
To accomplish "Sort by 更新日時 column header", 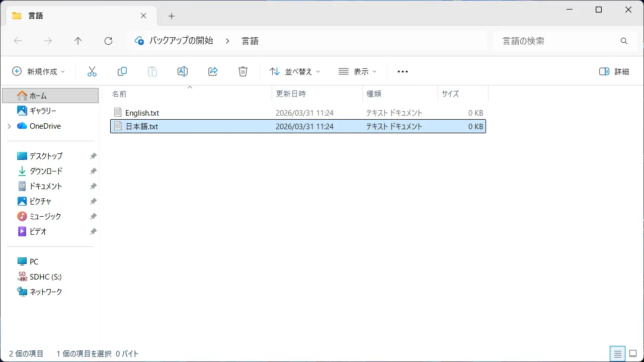I will point(291,94).
